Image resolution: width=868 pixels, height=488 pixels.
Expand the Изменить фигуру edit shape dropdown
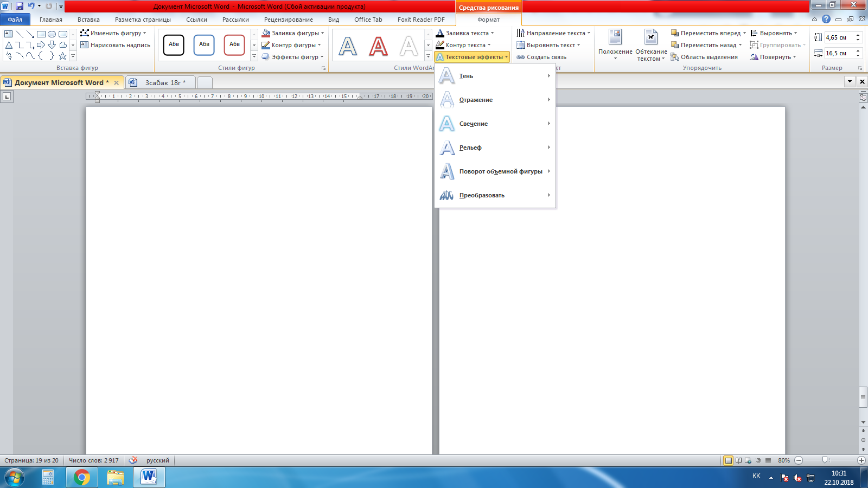click(x=113, y=33)
